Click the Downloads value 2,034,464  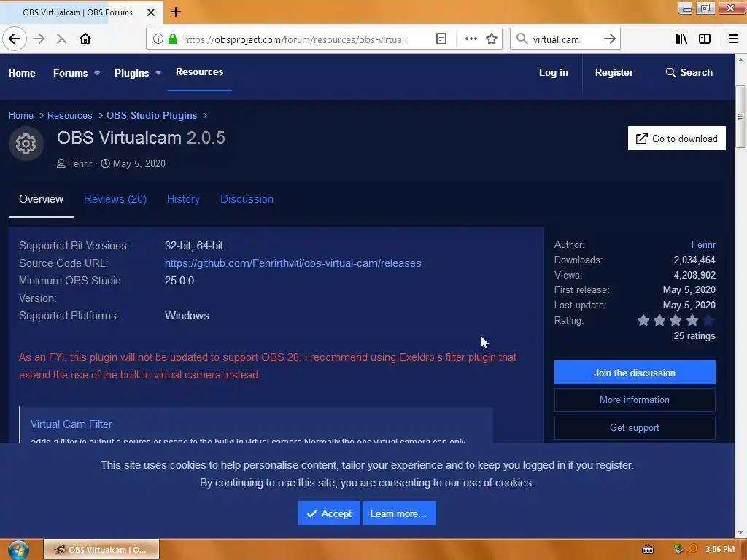(694, 260)
